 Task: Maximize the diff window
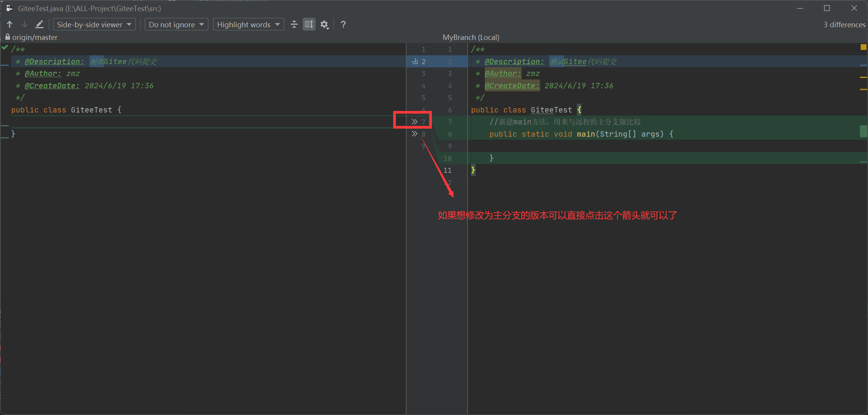click(827, 8)
